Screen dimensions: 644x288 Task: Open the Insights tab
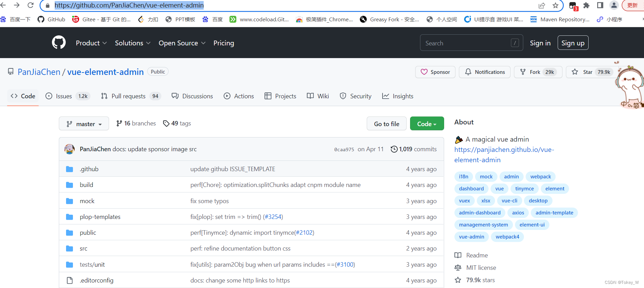(398, 96)
